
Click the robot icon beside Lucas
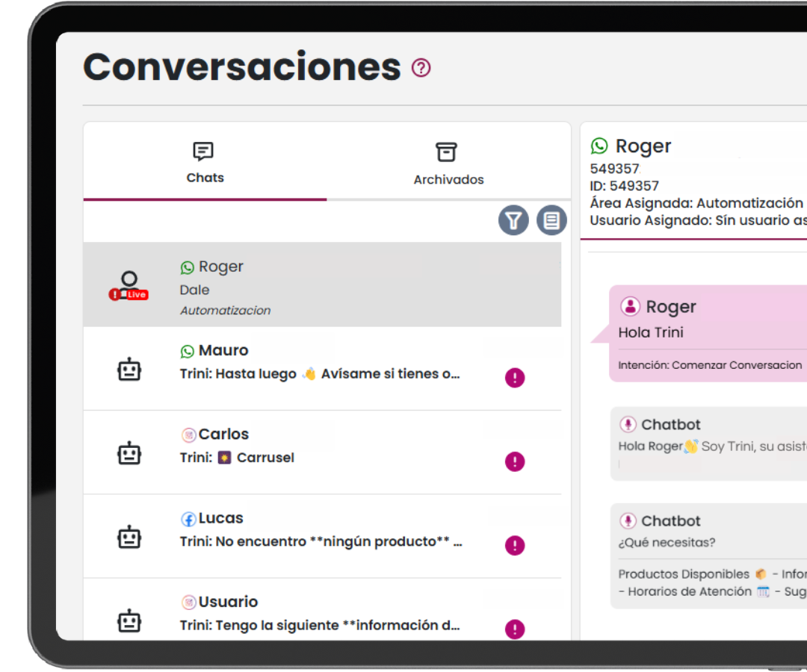(129, 537)
